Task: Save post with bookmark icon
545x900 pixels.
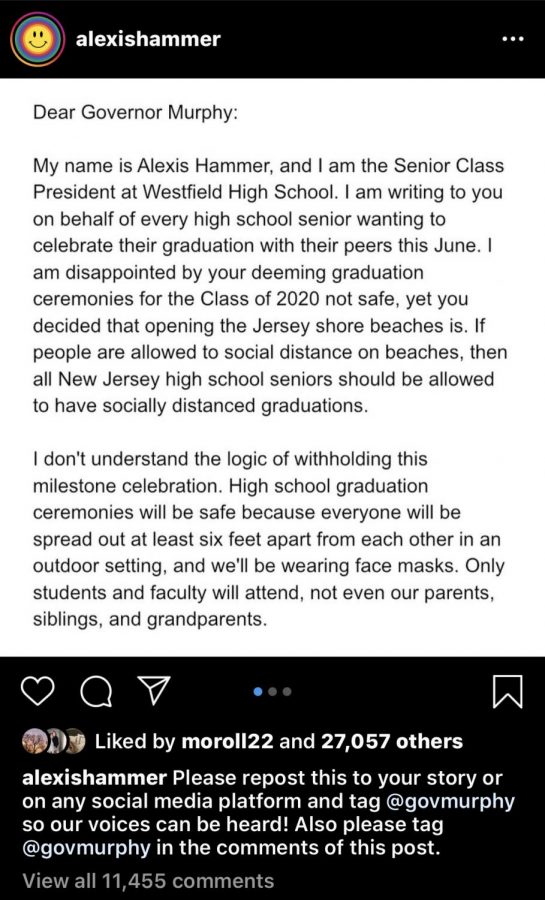Action: 508,692
